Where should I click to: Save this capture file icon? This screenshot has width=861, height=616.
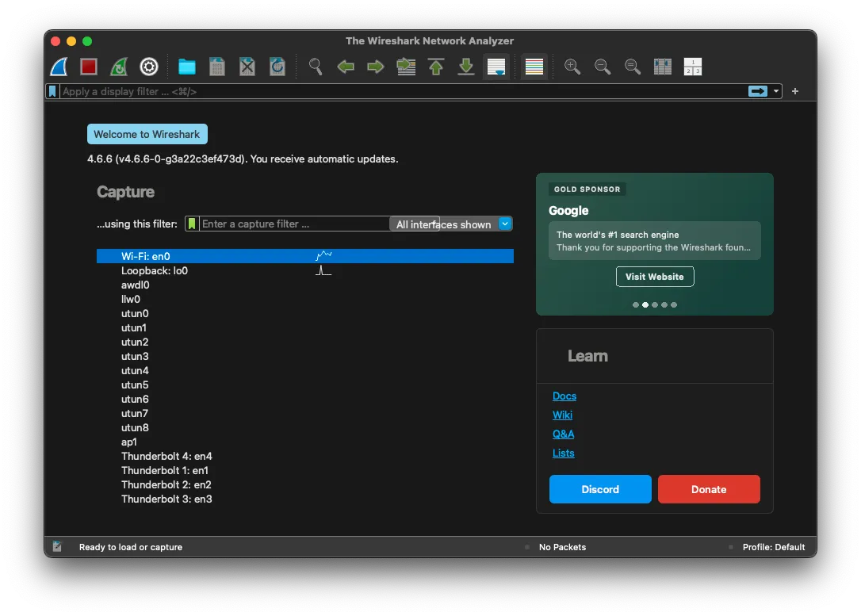[217, 67]
